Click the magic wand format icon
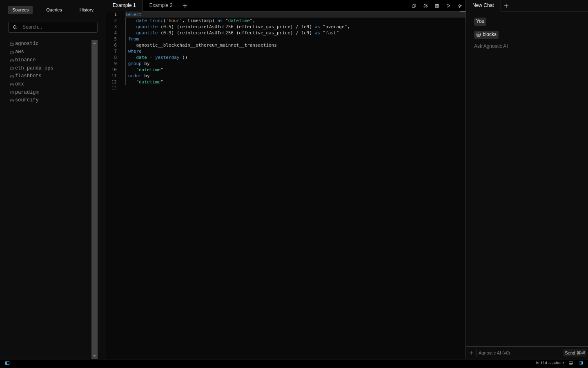 425,6
